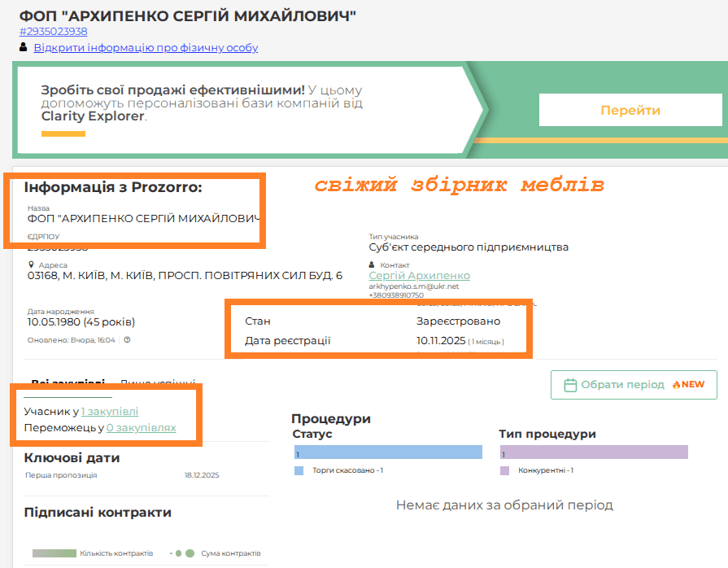
Task: Open the Сергій Архипенко contact link
Action: (x=419, y=276)
